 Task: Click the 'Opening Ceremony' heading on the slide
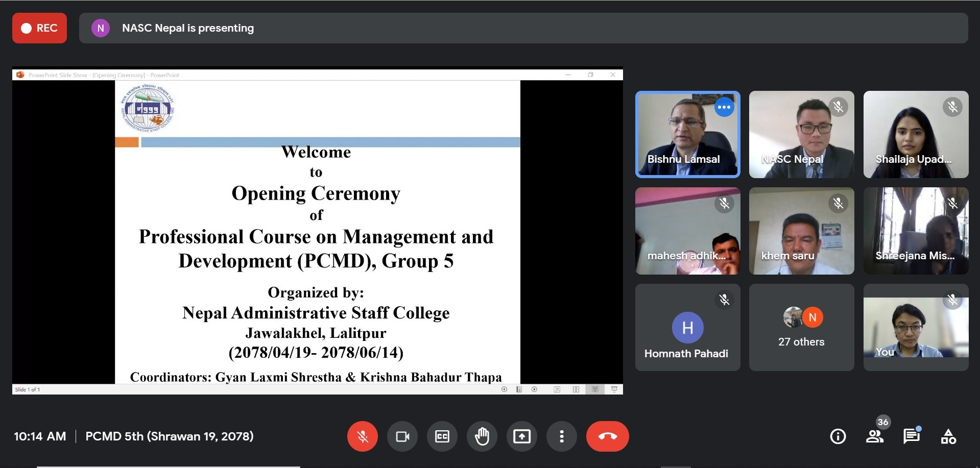pyautogui.click(x=316, y=193)
